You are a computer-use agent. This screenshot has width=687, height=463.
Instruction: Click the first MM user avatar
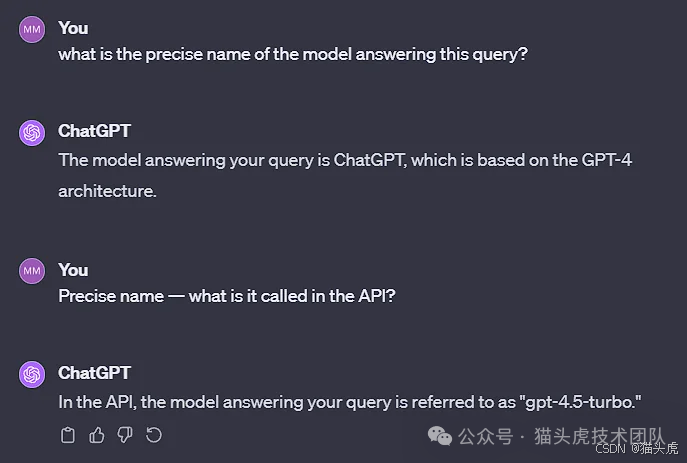32,29
